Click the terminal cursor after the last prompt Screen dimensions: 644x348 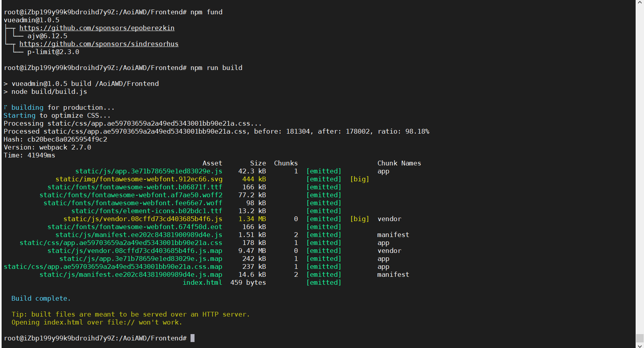(193, 338)
